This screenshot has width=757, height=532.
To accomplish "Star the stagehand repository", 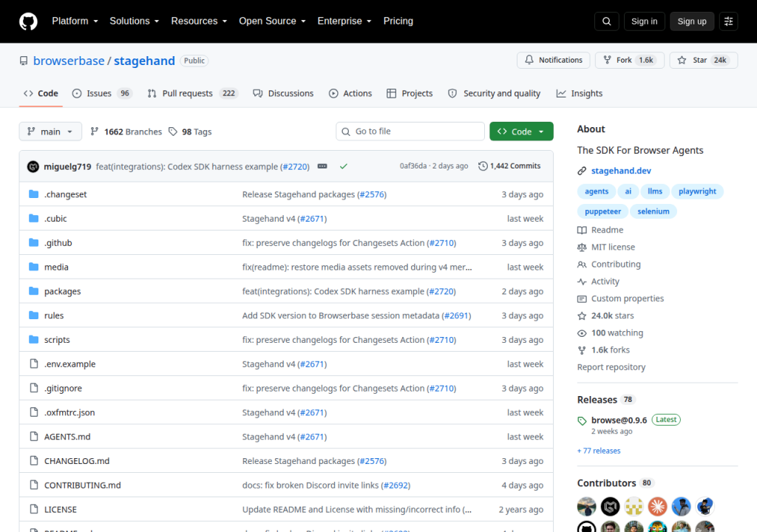I will 704,60.
